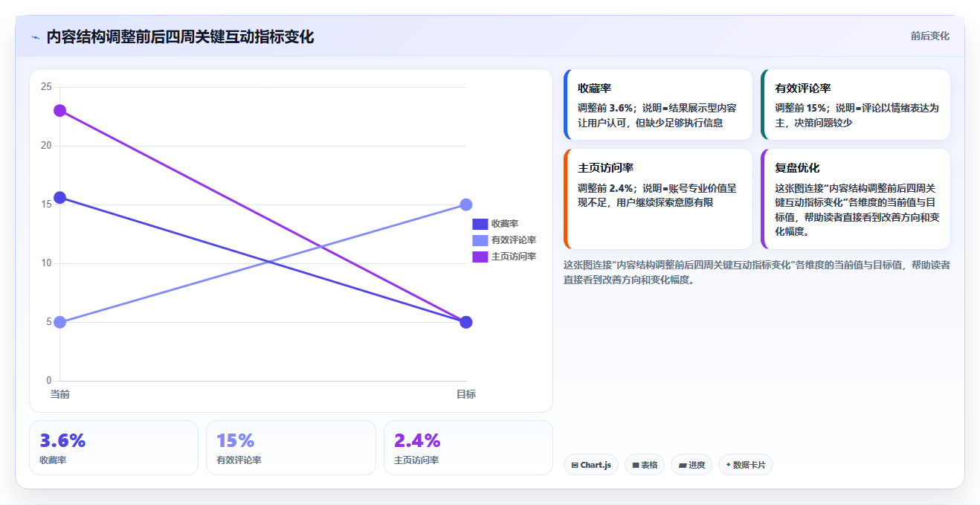980x505 pixels.
Task: Click the 目标 x-axis label
Action: 466,394
